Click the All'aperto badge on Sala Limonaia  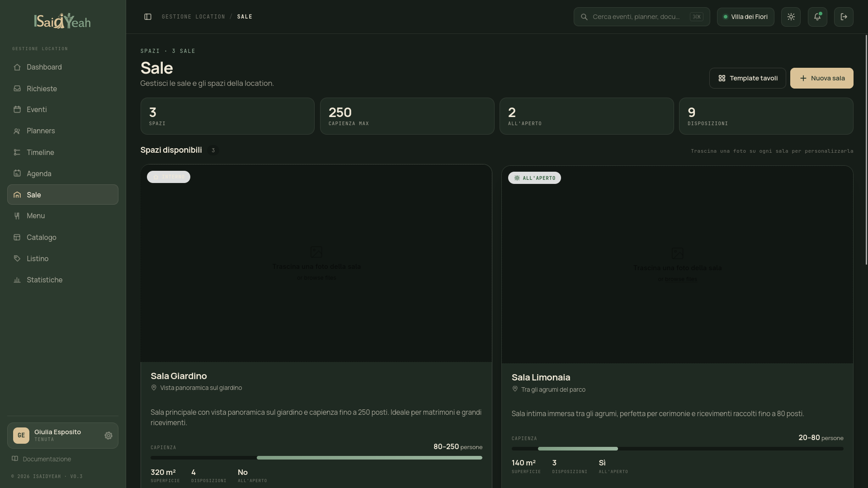click(x=534, y=178)
